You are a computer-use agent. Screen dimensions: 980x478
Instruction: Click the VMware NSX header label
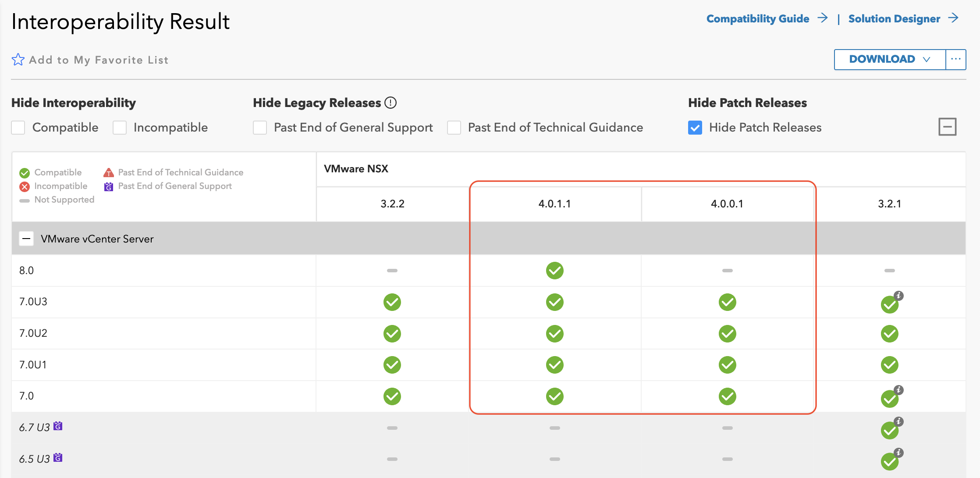356,169
